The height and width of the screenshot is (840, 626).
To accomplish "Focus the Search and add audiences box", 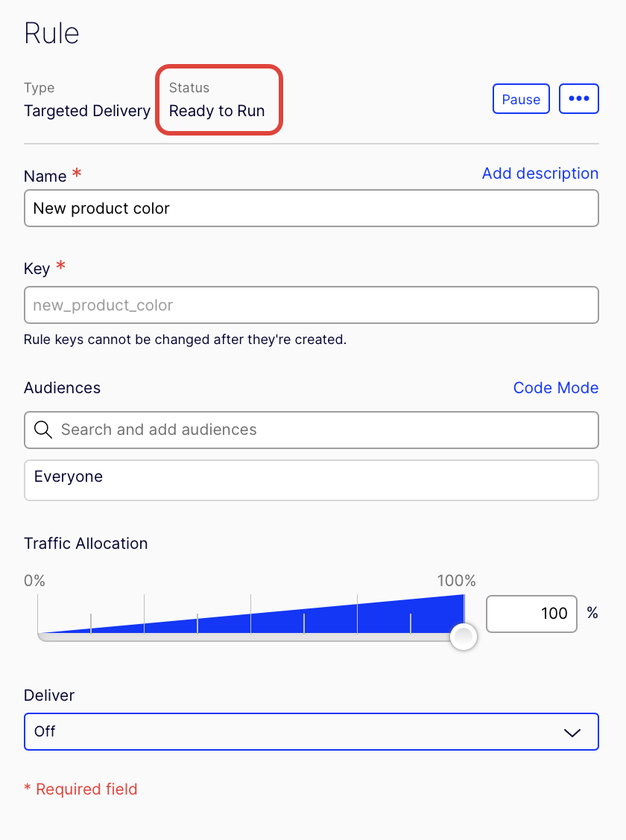I will tap(320, 430).
